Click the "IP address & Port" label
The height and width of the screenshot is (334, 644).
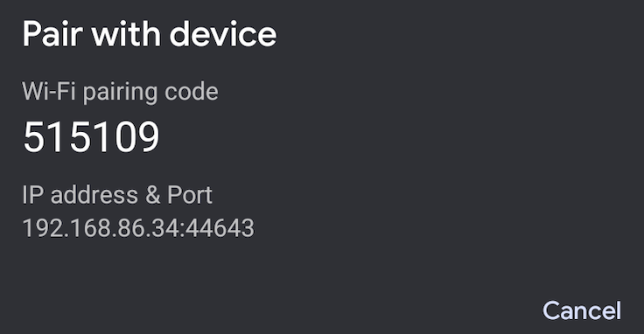pos(117,195)
